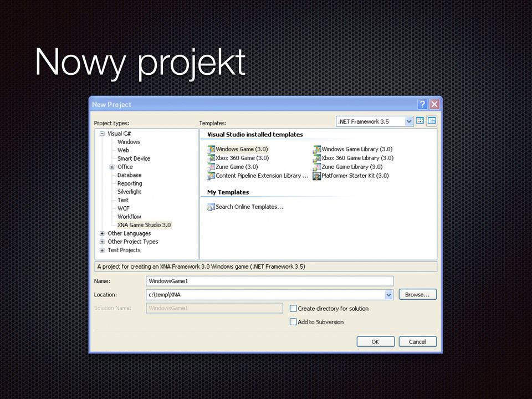Close the New Project dialog
The width and height of the screenshot is (532, 399).
coord(434,104)
